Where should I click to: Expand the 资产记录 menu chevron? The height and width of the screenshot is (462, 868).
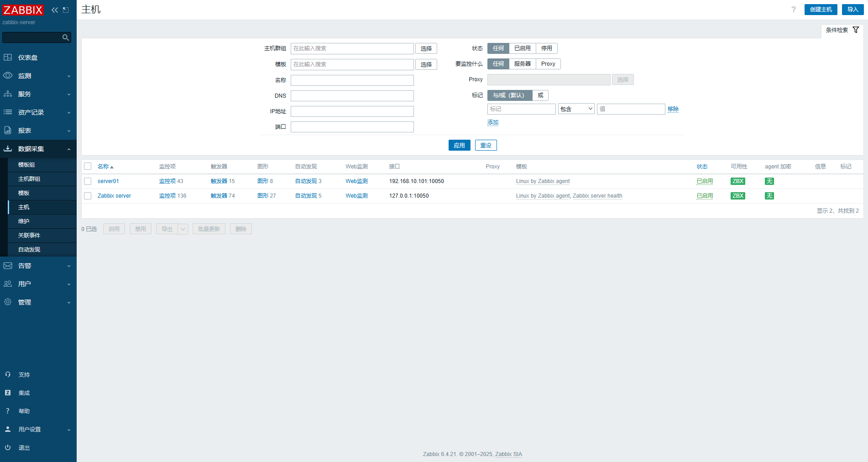pyautogui.click(x=69, y=113)
